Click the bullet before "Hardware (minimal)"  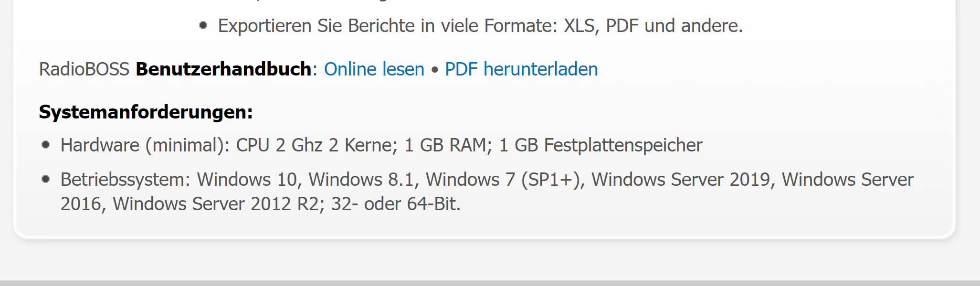[46, 145]
